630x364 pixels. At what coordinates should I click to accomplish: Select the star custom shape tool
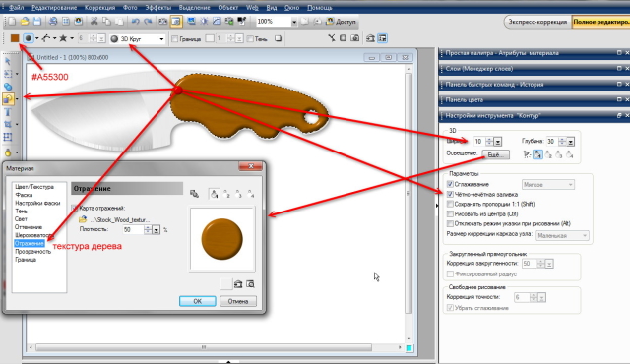point(63,38)
